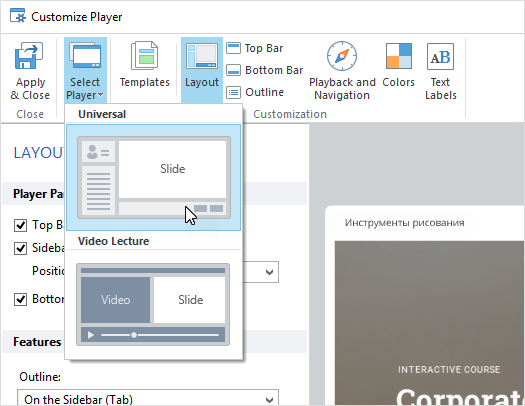Click the 'Video Lecture' menu header

[114, 241]
